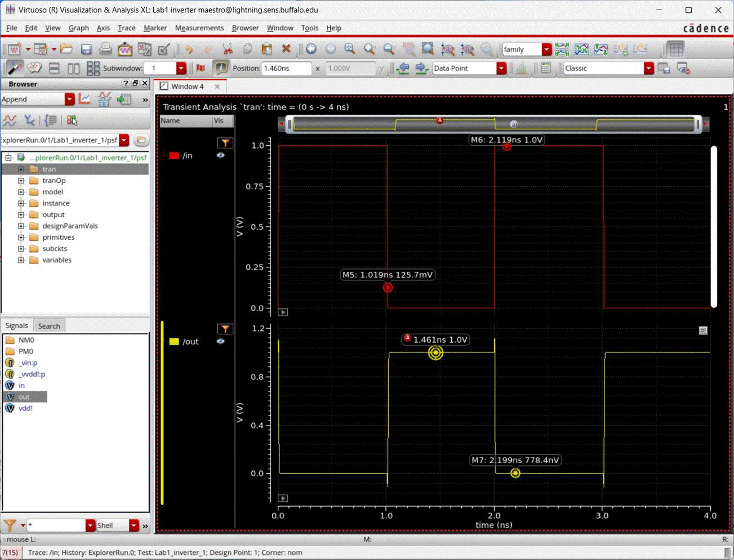Open the Append mode dropdown
Viewport: 734px width, 560px height.
(69, 99)
